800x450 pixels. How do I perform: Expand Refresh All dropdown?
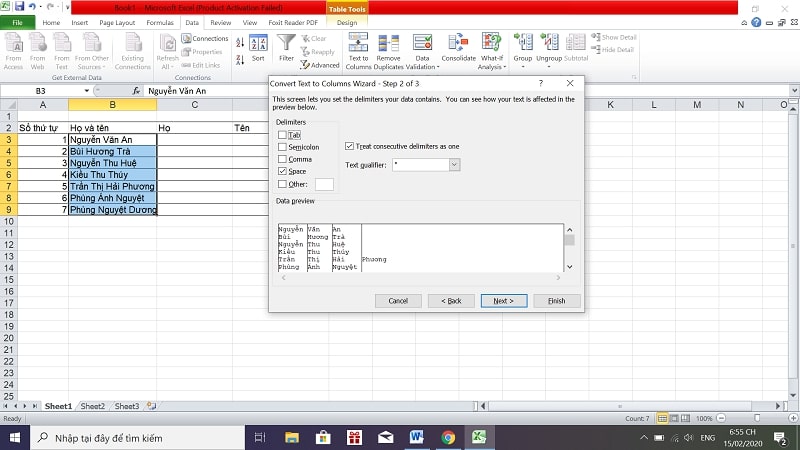click(x=167, y=63)
